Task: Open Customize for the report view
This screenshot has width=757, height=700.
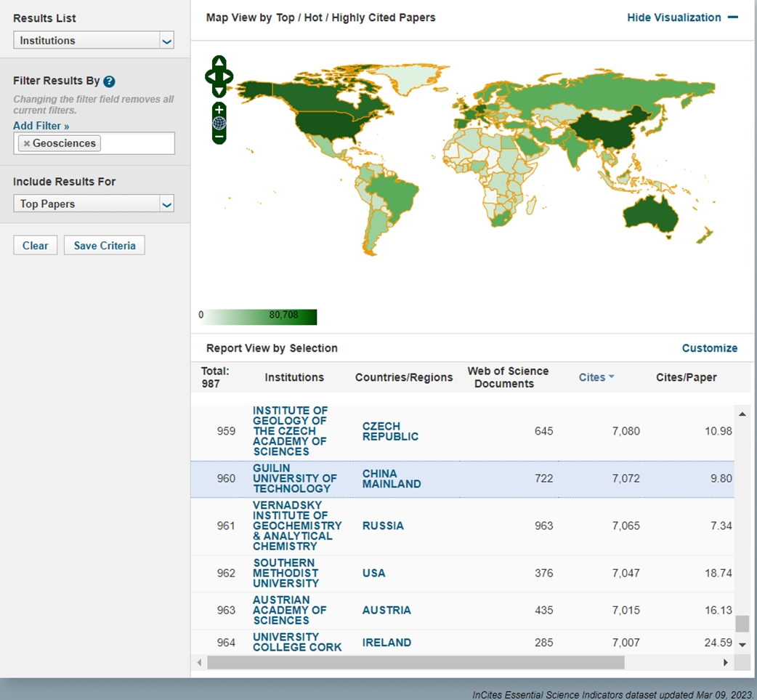Action: 709,348
